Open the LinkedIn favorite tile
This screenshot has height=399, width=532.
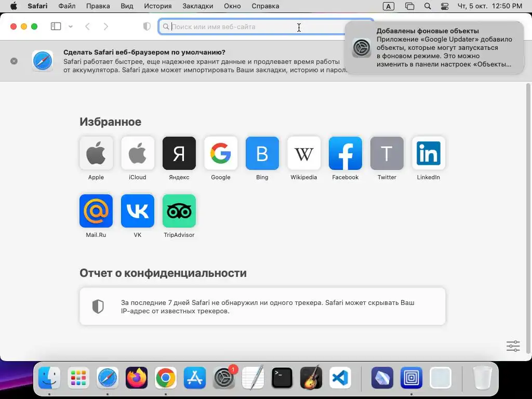[x=429, y=153]
